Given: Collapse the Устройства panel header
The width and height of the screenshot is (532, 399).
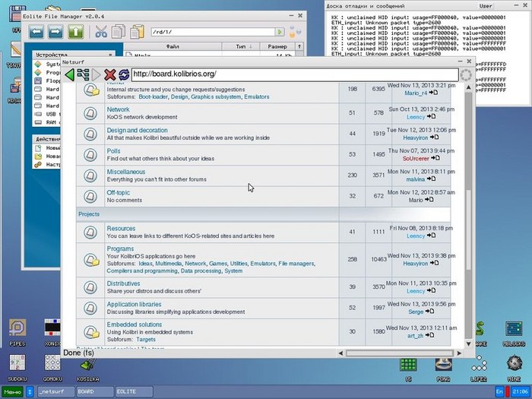Looking at the screenshot, I should point(73,55).
